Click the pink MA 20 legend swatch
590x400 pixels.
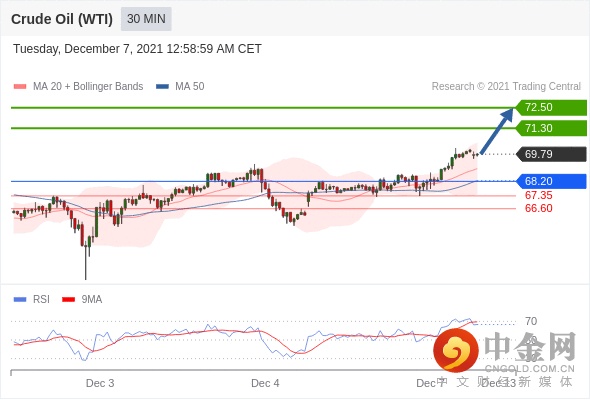coord(20,87)
